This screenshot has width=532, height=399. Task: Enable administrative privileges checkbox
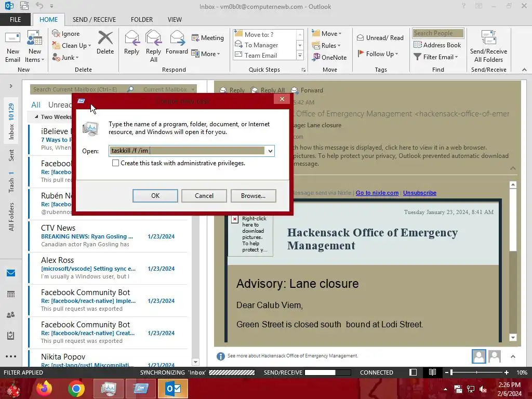point(116,163)
